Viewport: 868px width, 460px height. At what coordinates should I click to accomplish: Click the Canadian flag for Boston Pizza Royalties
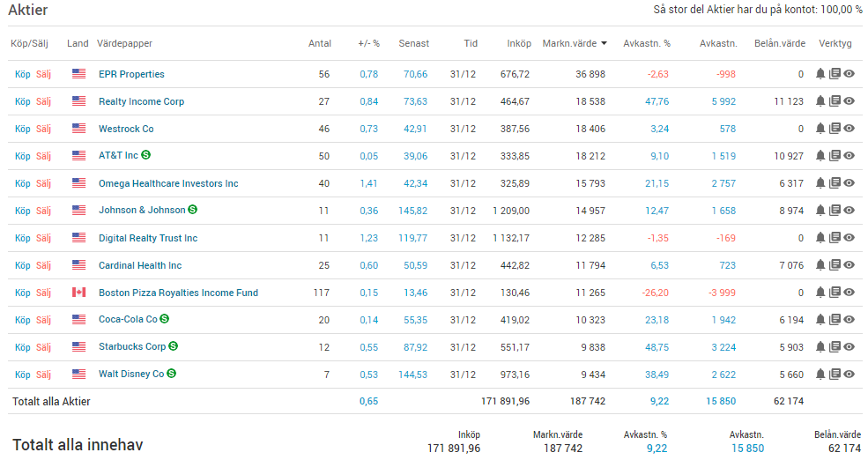click(x=79, y=293)
